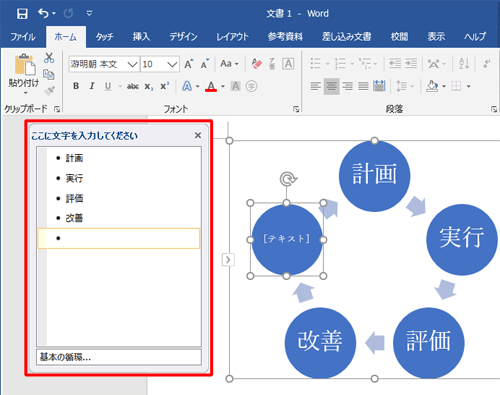Click the numbered list icon
The width and height of the screenshot is (500, 395).
[340, 63]
